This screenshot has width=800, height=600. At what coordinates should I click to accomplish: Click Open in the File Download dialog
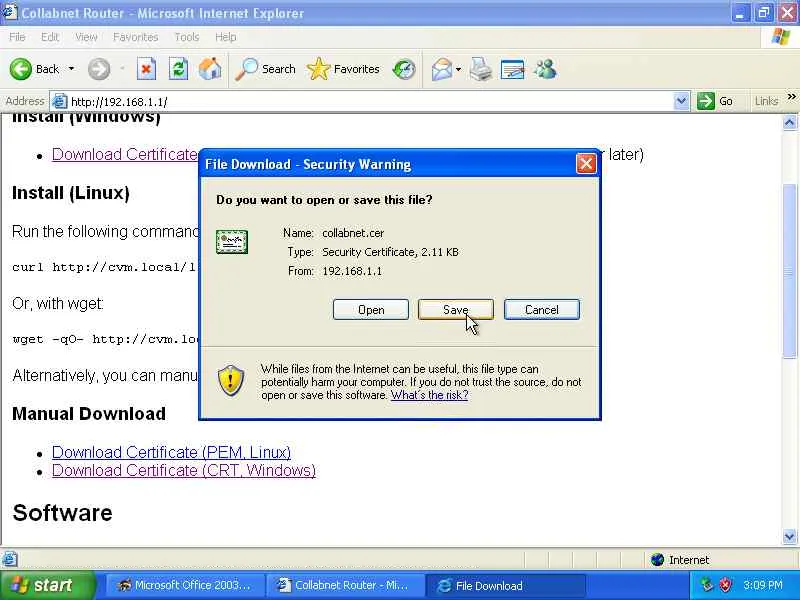tap(371, 310)
